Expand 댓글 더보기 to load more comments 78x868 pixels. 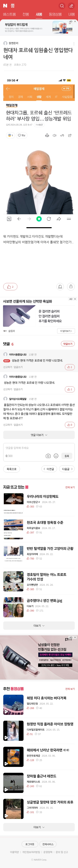[39, 435]
